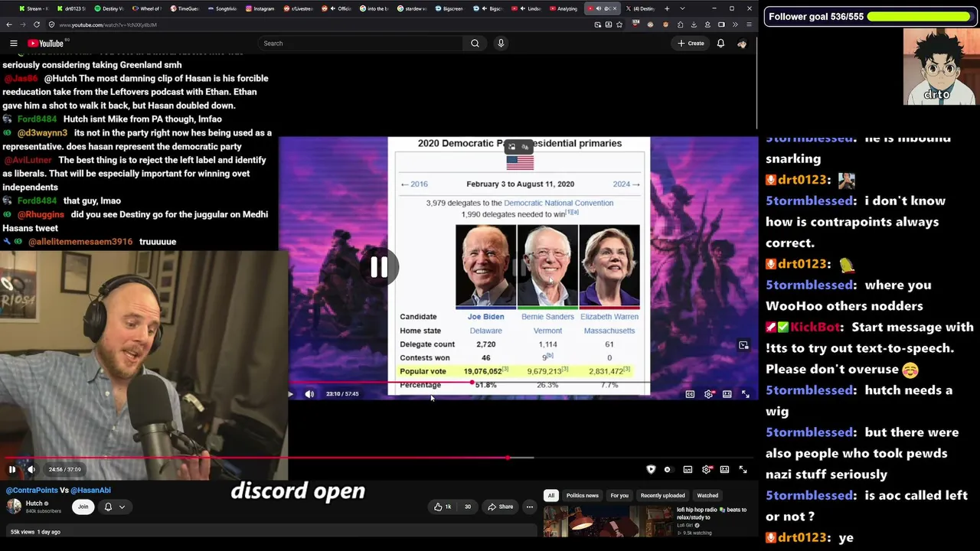Go back with the browser back arrow

tap(9, 24)
